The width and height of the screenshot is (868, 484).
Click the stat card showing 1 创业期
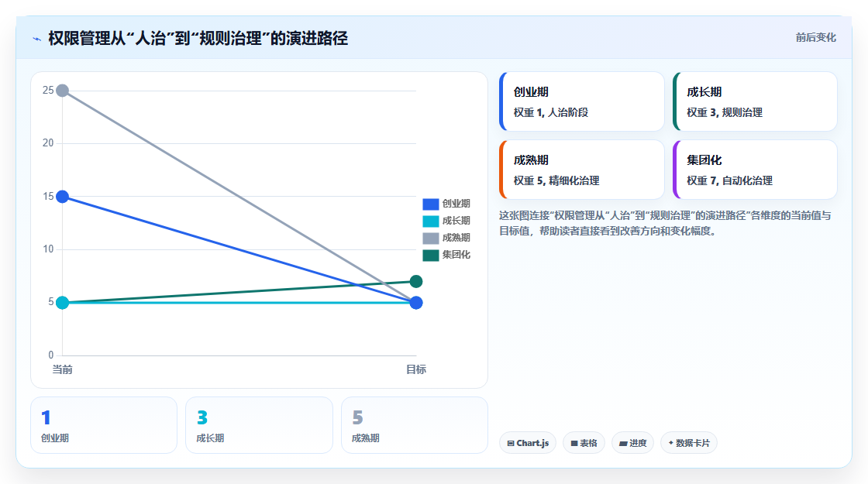[x=104, y=425]
